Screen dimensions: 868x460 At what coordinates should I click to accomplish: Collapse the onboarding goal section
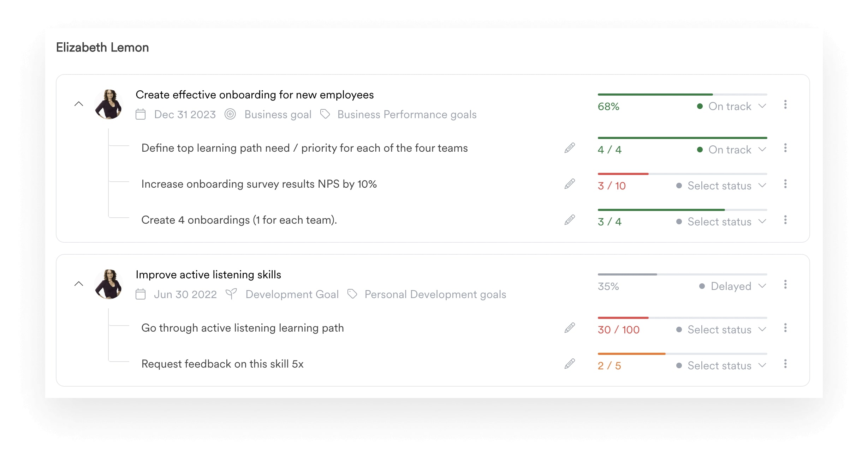coord(79,104)
